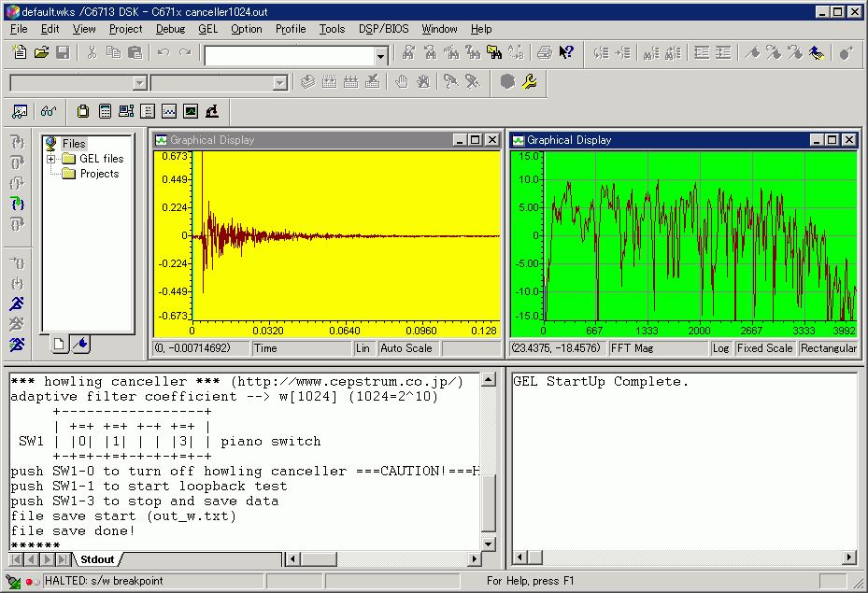
Task: Click the list-view icon beside graph icons
Action: pyautogui.click(x=148, y=112)
